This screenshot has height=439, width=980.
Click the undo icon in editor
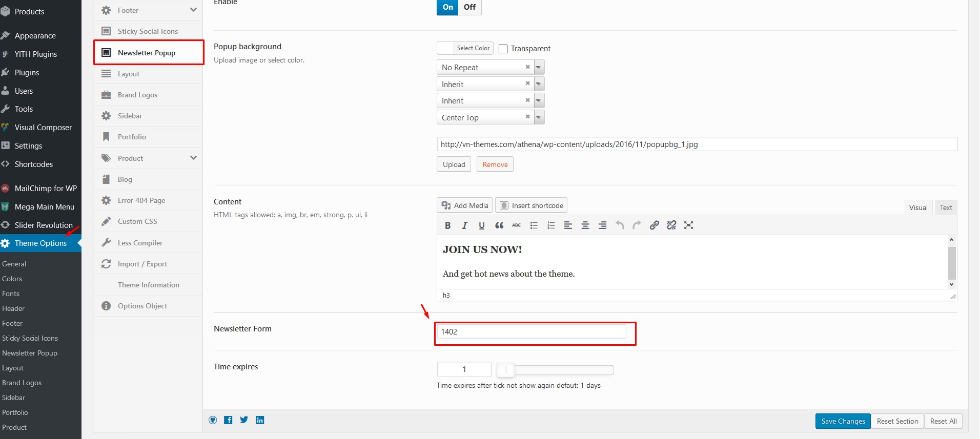[x=620, y=225]
